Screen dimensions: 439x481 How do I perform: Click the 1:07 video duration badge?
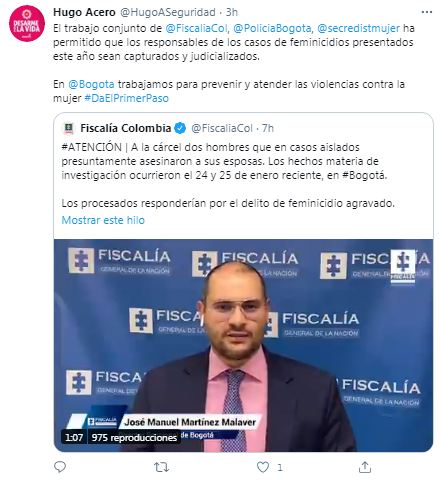pos(74,437)
